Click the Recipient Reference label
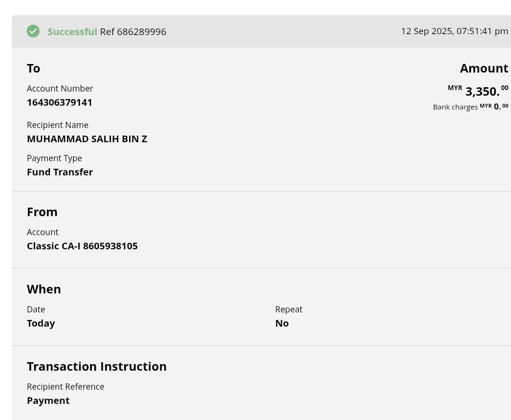 point(65,386)
